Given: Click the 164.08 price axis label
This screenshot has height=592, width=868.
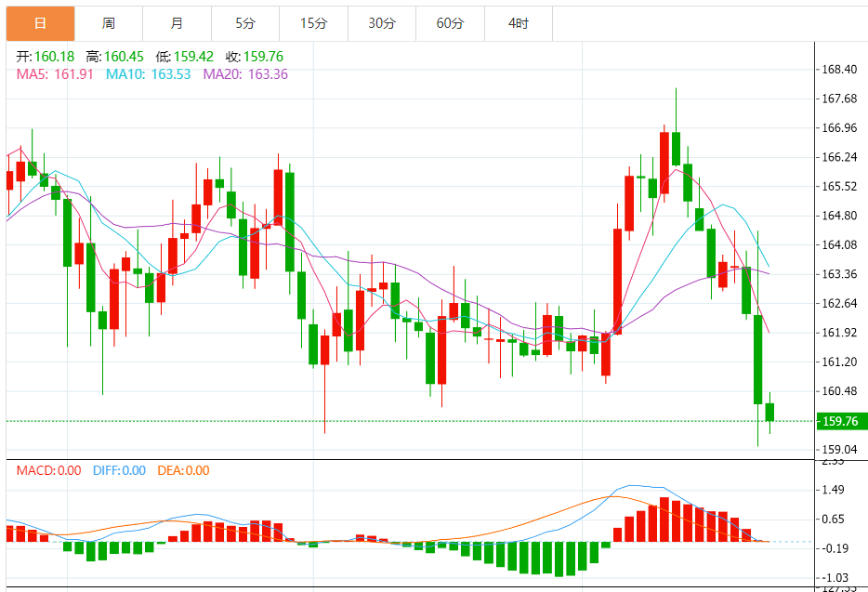Looking at the screenshot, I should coord(839,244).
